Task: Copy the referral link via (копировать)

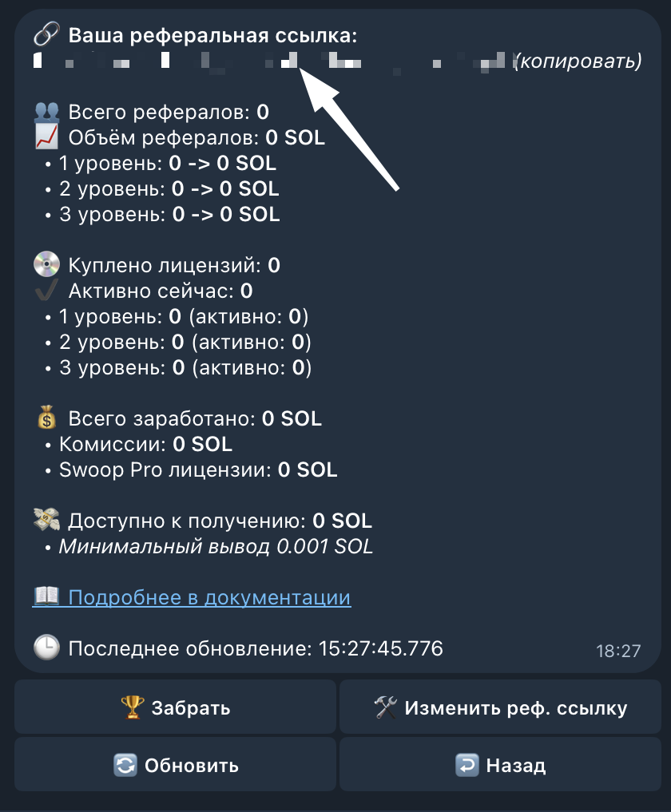Action: (578, 61)
